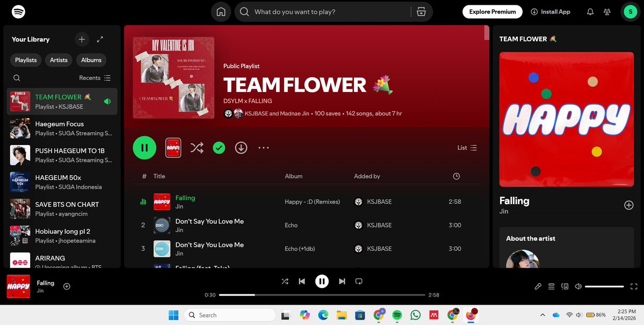Open PUSH HAEGEUM TO 1B playlist
644x325 pixels.
pyautogui.click(x=62, y=155)
